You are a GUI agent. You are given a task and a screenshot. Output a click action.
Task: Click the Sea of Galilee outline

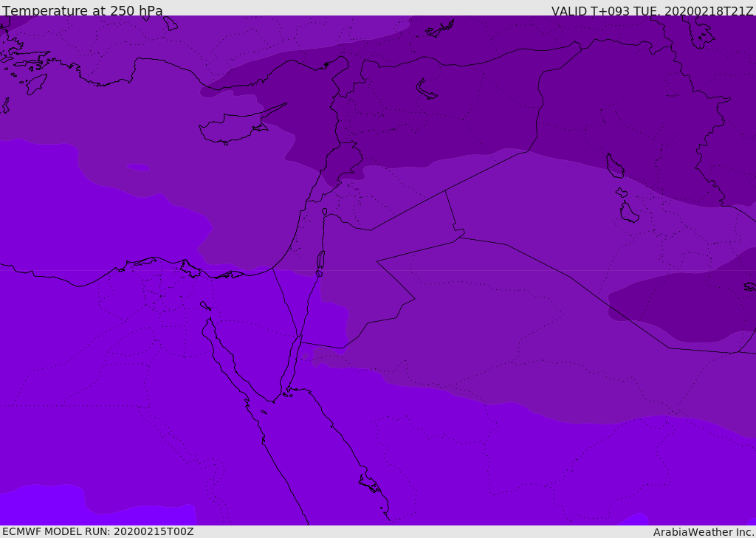pyautogui.click(x=324, y=212)
